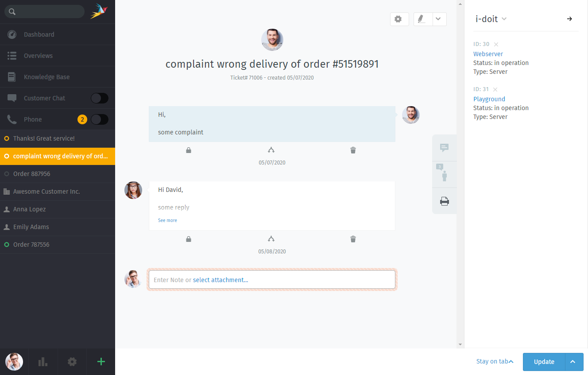Remove the Webserver object ID 30
This screenshot has height=375, width=588.
point(496,44)
